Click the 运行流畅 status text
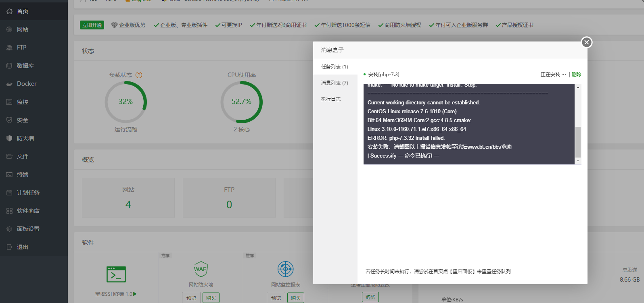 tap(126, 129)
